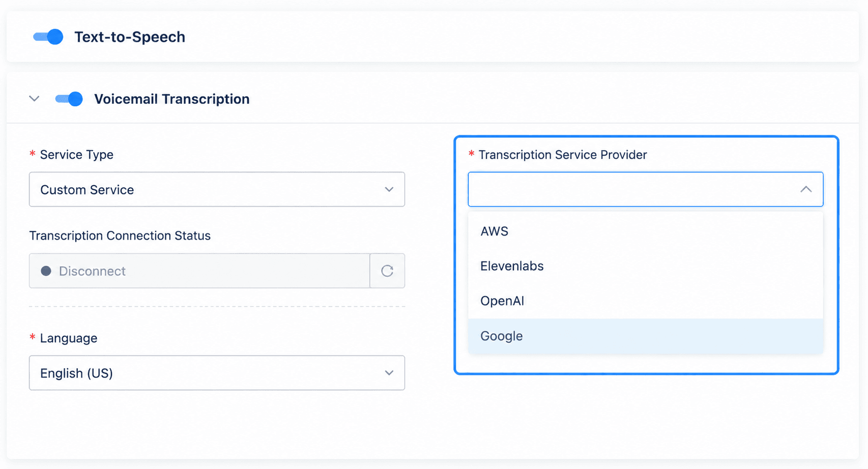Click the refresh connection status icon
The width and height of the screenshot is (868, 469).
click(387, 271)
